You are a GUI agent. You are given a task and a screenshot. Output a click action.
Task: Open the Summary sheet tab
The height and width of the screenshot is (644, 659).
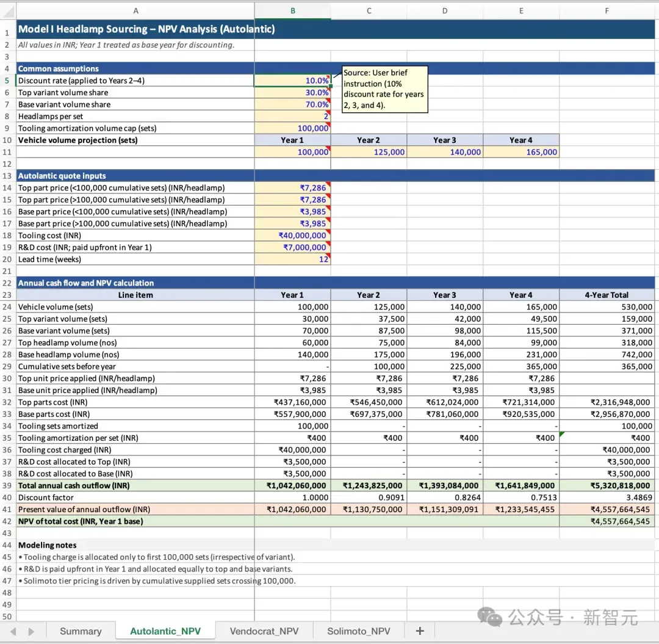point(81,631)
